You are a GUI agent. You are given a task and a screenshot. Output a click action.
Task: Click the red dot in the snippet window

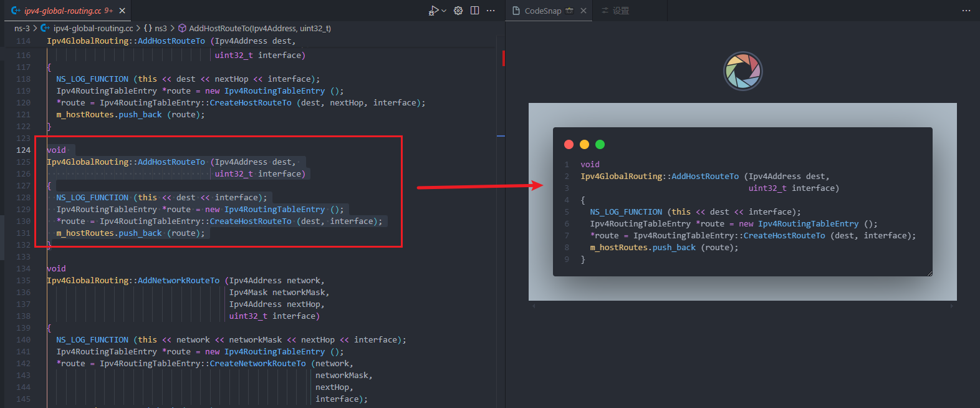(569, 145)
